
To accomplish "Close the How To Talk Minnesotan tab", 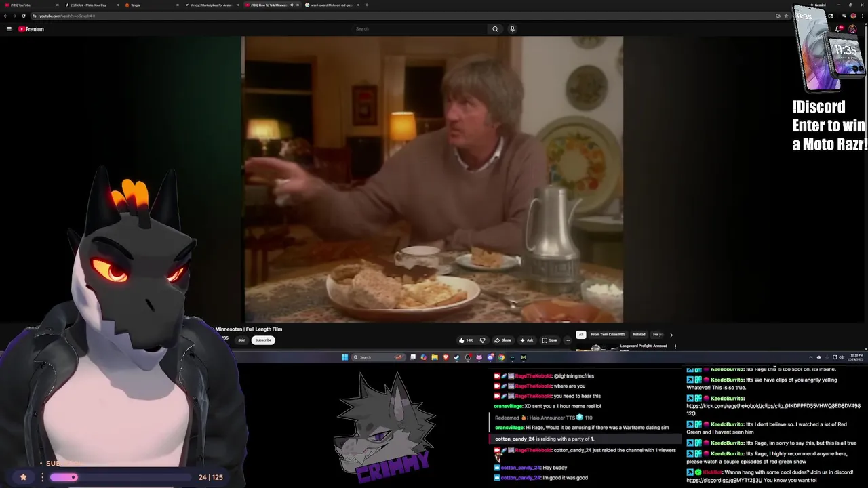I will 297,5.
